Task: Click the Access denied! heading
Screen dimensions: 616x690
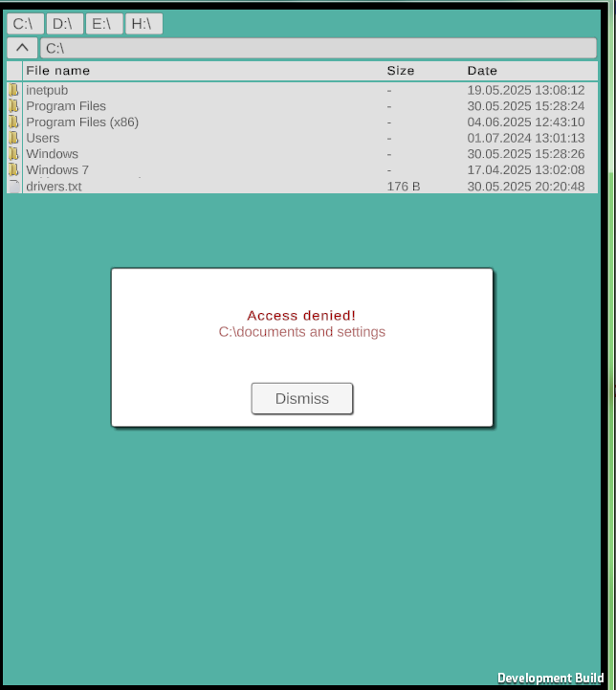Action: [301, 315]
